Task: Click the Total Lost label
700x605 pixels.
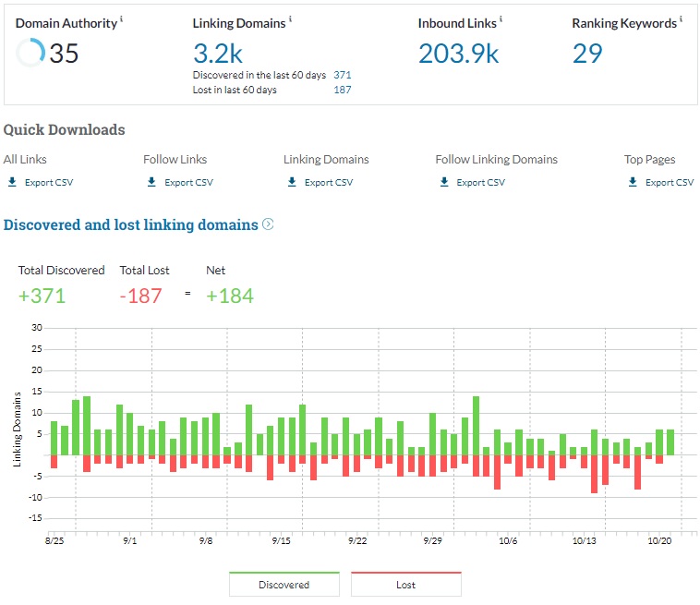Action: pos(145,270)
